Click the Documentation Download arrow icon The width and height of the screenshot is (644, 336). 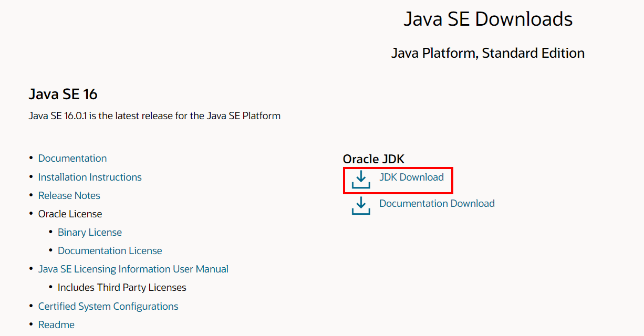tap(361, 205)
